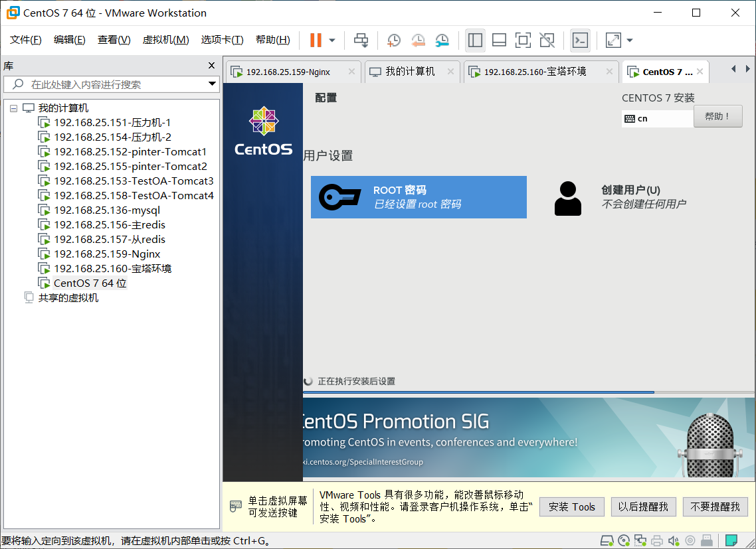
Task: Switch to the 192.168.25.159-Nginx tab
Action: point(288,72)
